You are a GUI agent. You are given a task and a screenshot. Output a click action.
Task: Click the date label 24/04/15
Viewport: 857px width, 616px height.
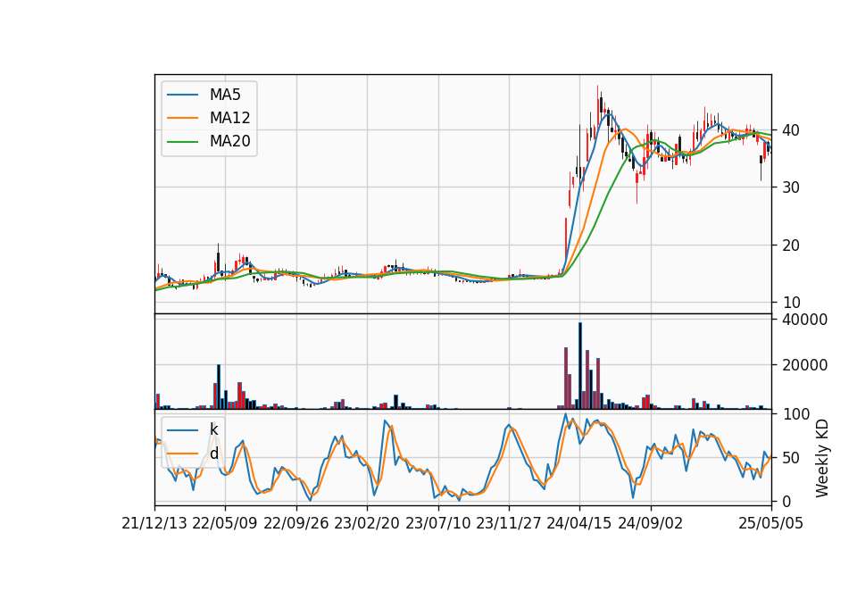pos(579,523)
